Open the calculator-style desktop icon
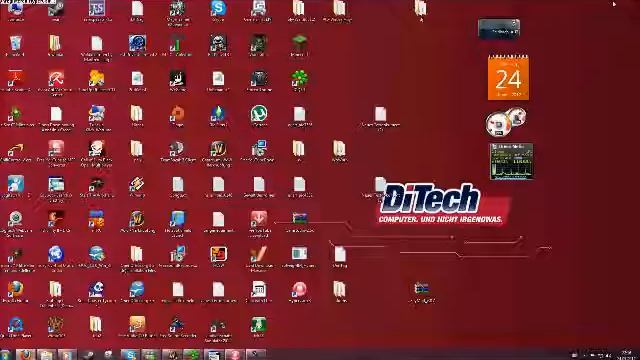The image size is (640, 360). pyautogui.click(x=258, y=289)
